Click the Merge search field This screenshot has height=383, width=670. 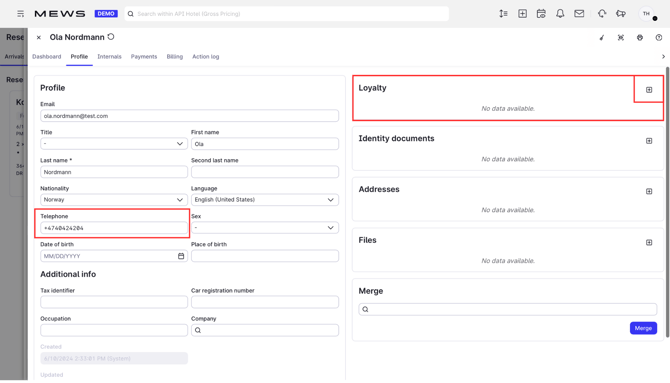tap(508, 309)
